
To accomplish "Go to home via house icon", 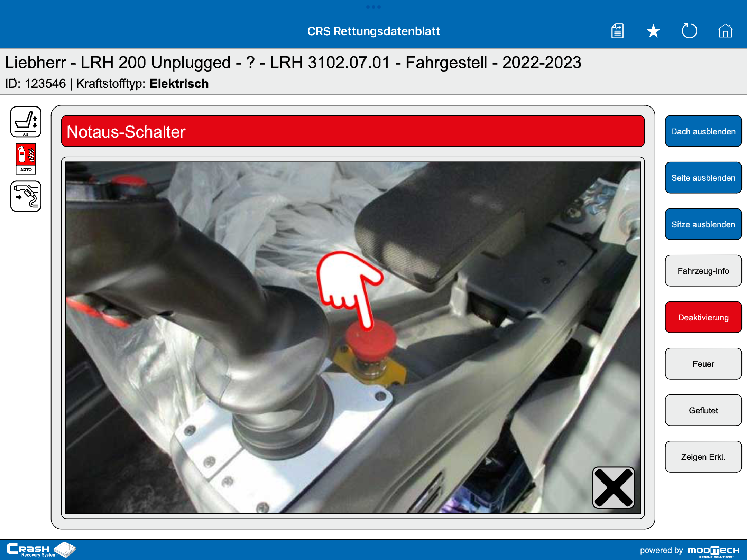I will point(725,31).
